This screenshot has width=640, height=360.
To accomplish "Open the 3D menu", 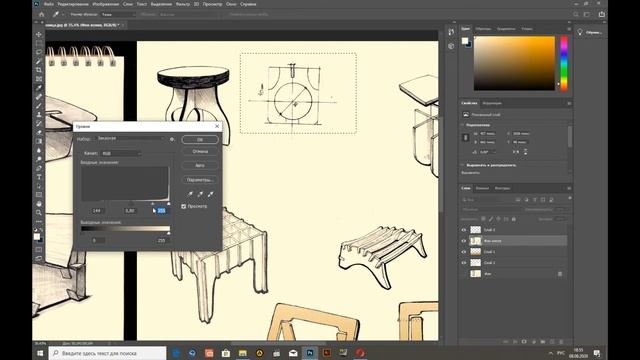I will pyautogui.click(x=196, y=4).
